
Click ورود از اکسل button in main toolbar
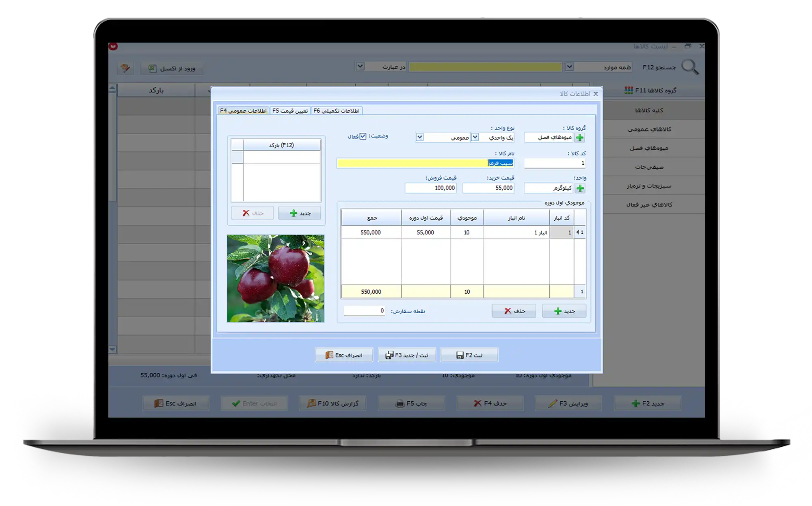point(172,68)
